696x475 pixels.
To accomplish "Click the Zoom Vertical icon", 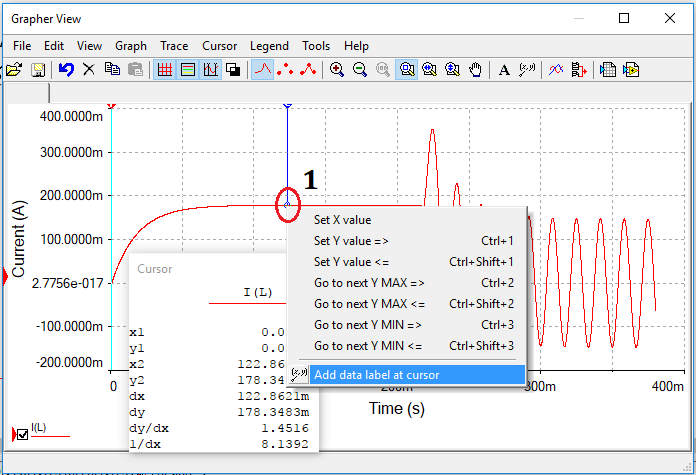I will pos(452,70).
